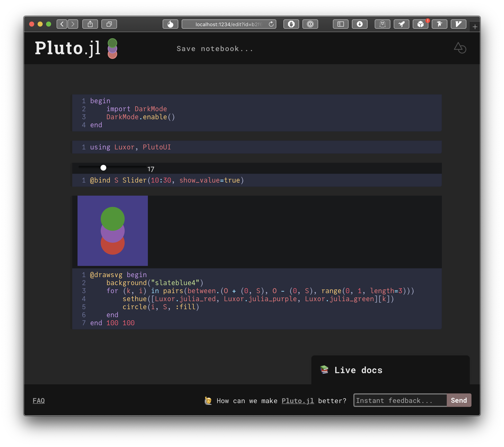The image size is (504, 447).
Task: Click the Ghostery ghost extension icon
Action: pyautogui.click(x=383, y=24)
